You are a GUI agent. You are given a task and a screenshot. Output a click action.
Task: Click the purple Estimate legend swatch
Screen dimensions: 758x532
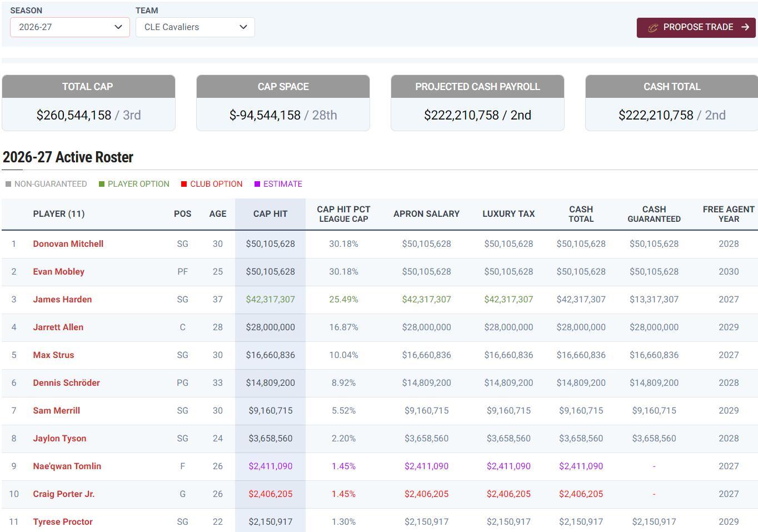coord(257,184)
